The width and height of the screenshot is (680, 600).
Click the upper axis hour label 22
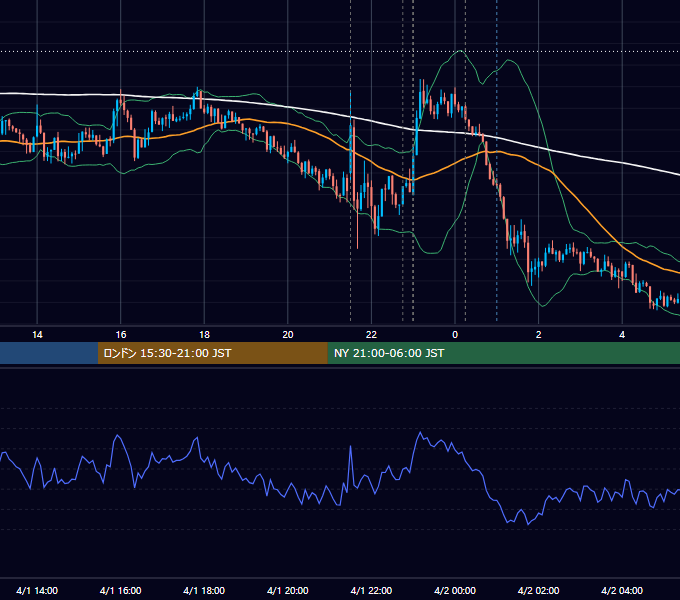pyautogui.click(x=371, y=335)
